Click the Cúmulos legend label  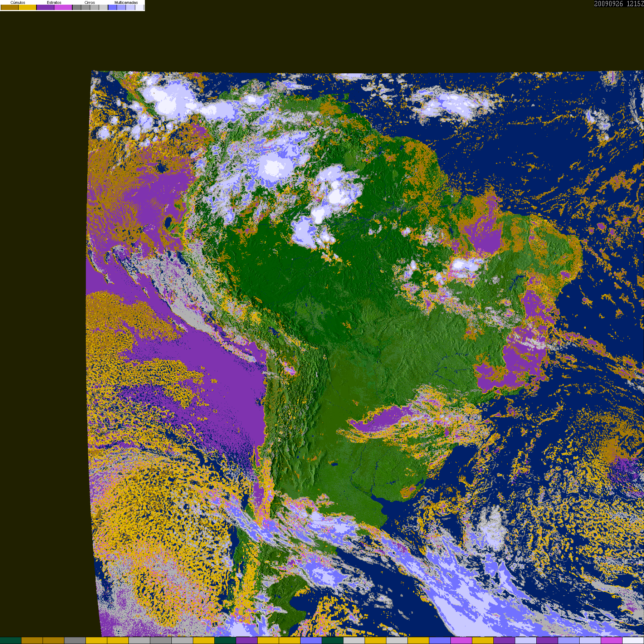point(18,3)
